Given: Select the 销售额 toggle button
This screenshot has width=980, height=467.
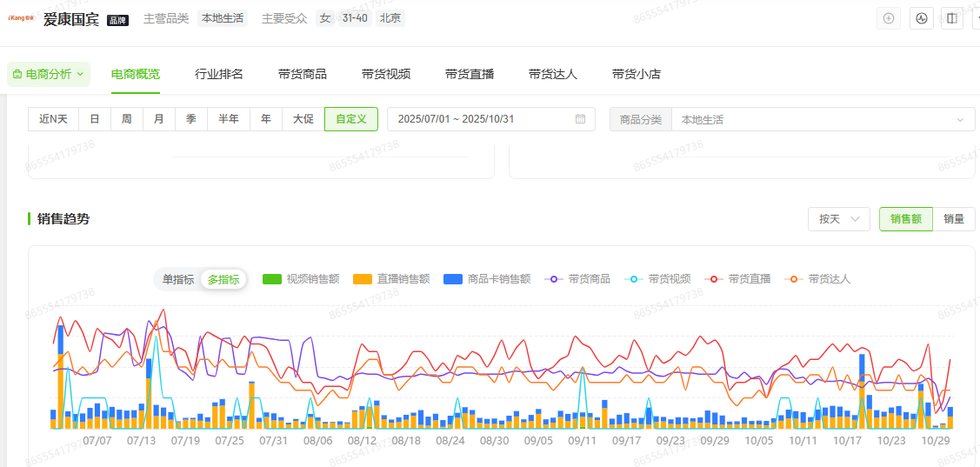Looking at the screenshot, I should [905, 219].
